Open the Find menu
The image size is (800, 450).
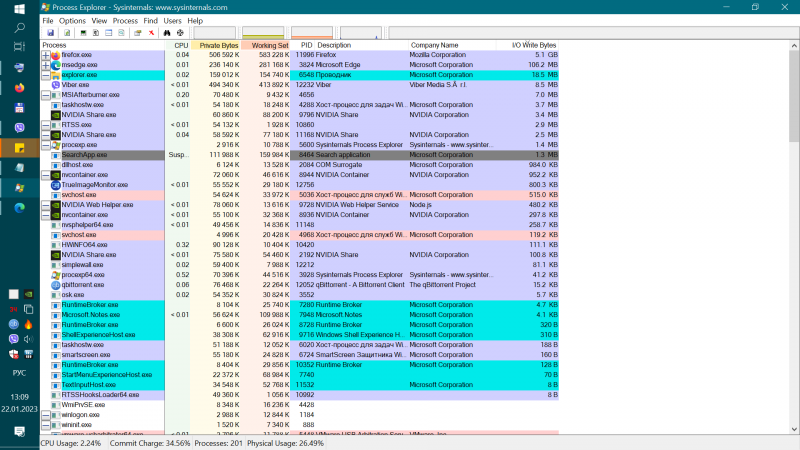151,21
